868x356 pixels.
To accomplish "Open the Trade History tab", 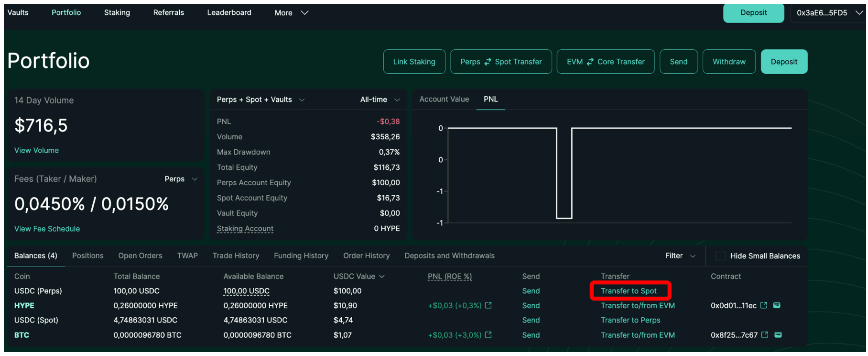I will click(x=236, y=256).
